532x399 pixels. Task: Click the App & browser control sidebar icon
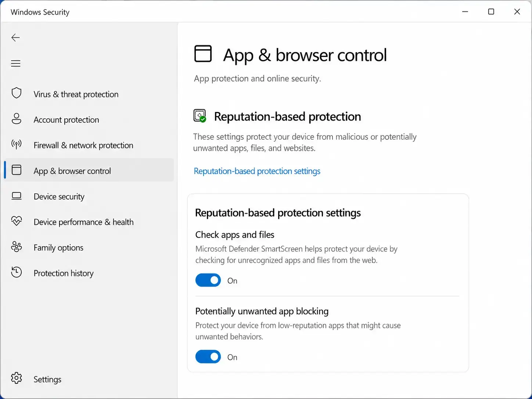click(17, 170)
